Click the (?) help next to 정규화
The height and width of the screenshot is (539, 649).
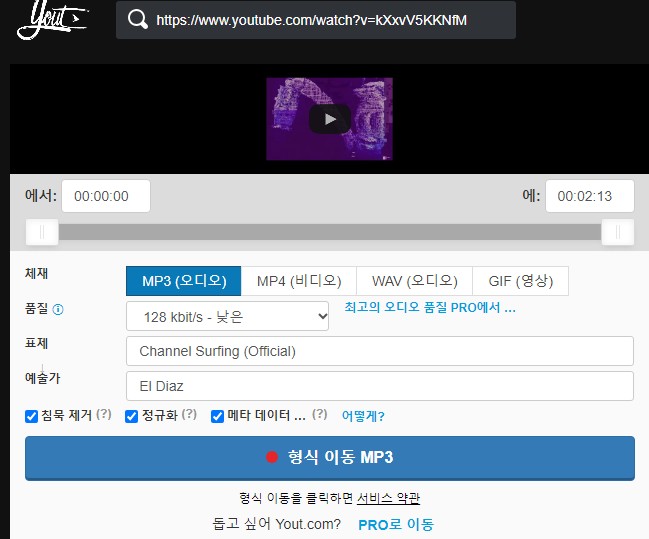(189, 414)
